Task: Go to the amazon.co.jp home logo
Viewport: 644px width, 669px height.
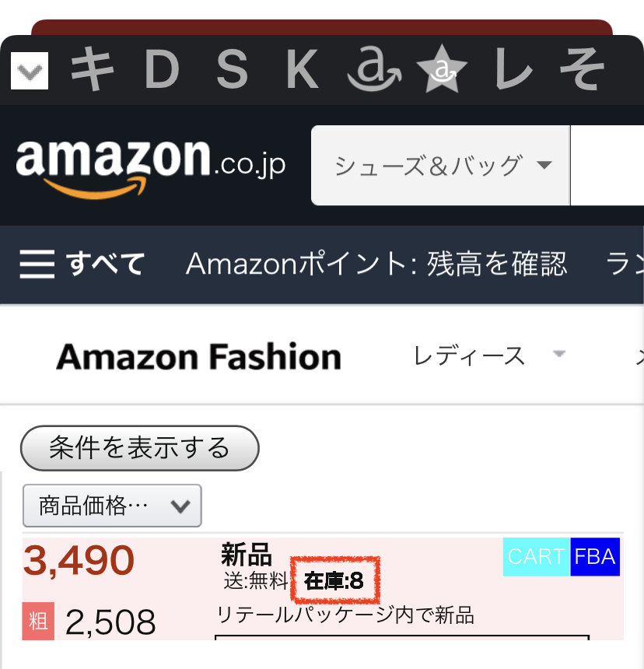Action: 151,166
